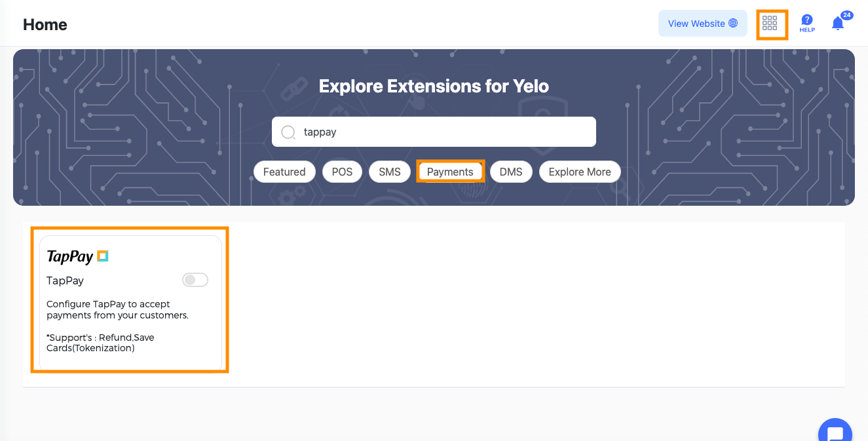Open the notifications bell icon
The image size is (868, 441).
pos(837,24)
